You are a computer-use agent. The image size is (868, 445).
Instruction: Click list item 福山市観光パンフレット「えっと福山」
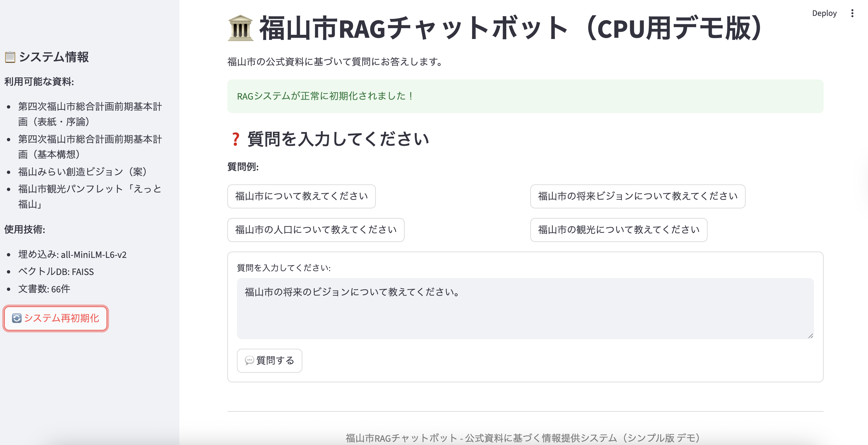(x=90, y=197)
